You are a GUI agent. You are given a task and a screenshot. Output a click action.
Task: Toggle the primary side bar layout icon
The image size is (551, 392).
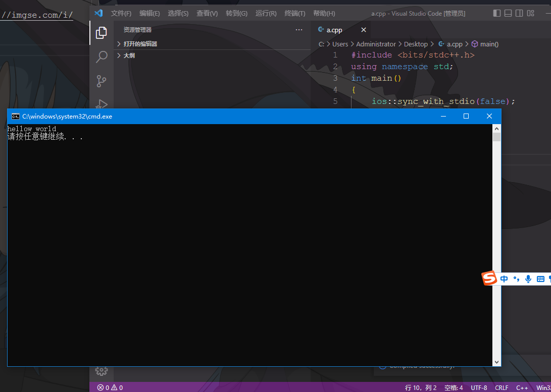[x=497, y=13]
